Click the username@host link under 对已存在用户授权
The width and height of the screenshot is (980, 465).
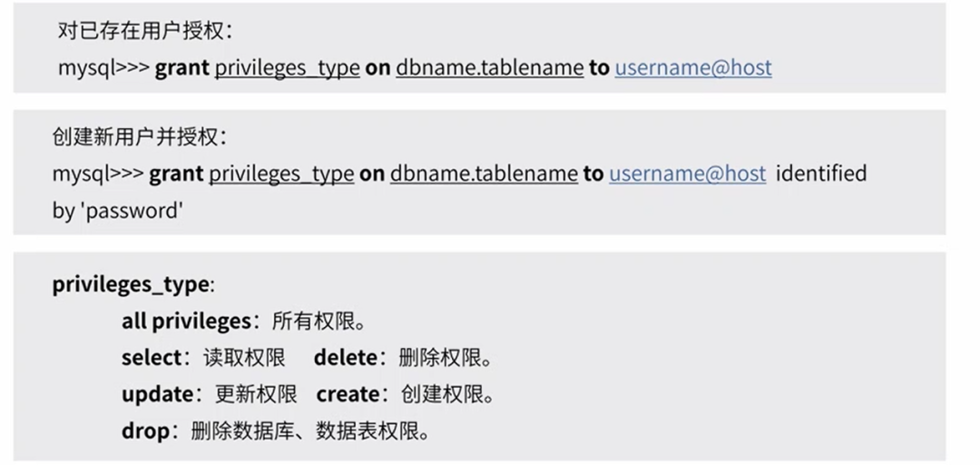[x=693, y=67]
